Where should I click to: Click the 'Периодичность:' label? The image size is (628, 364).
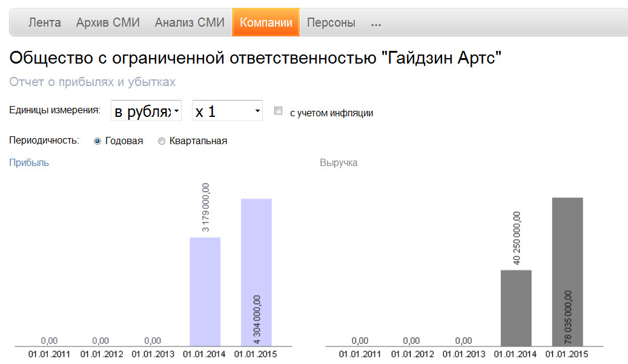point(44,141)
